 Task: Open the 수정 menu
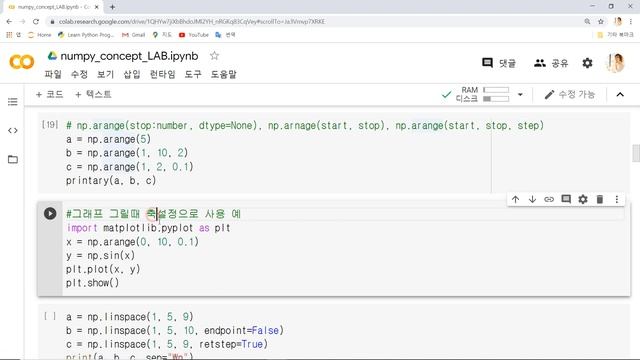79,74
